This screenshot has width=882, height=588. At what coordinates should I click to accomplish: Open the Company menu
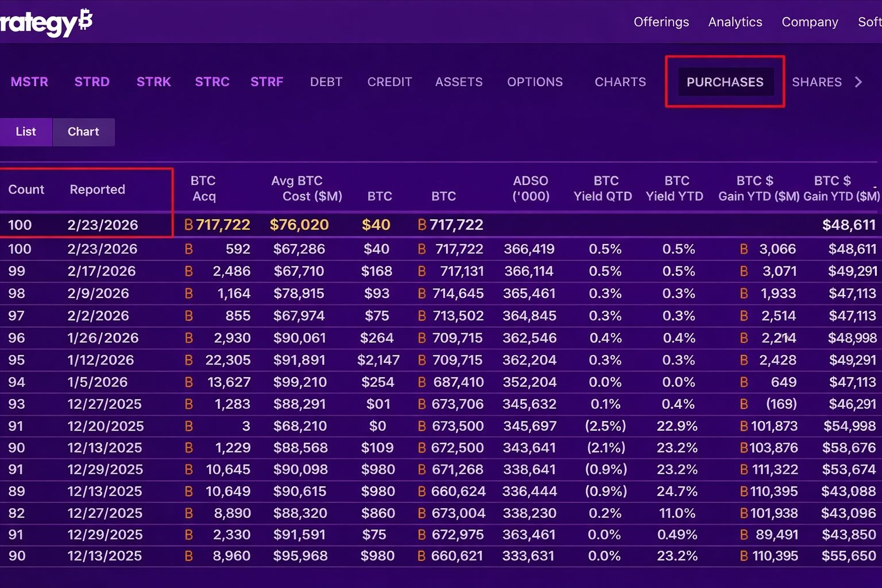click(x=810, y=22)
